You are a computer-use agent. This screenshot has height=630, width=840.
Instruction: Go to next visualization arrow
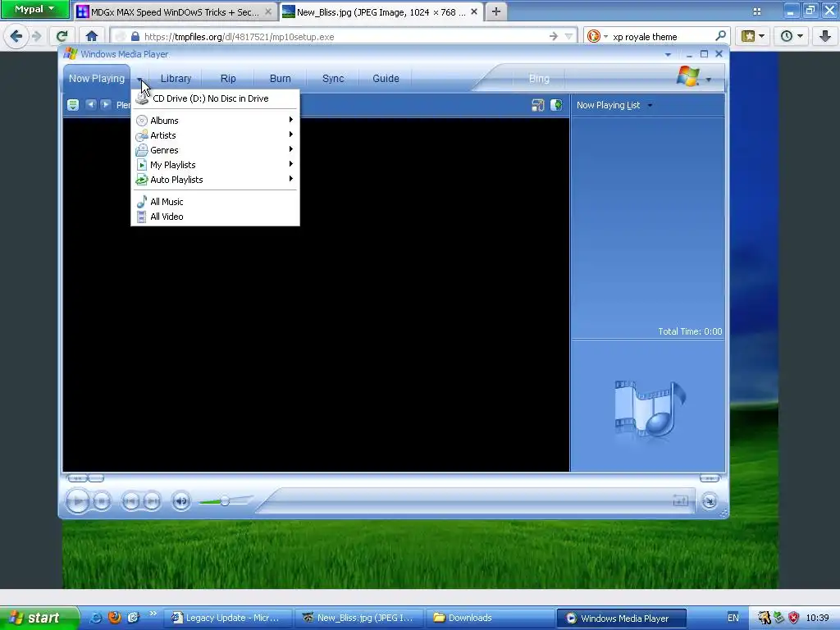pyautogui.click(x=106, y=104)
